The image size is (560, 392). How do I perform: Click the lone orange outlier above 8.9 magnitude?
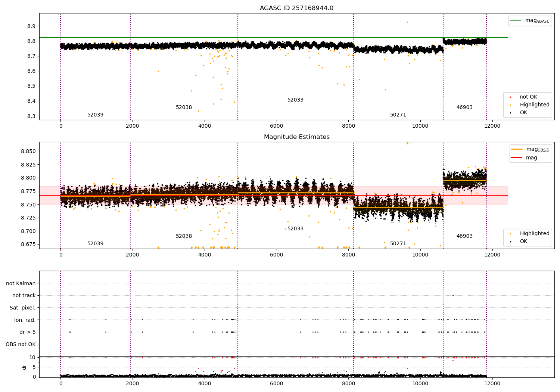(407, 22)
